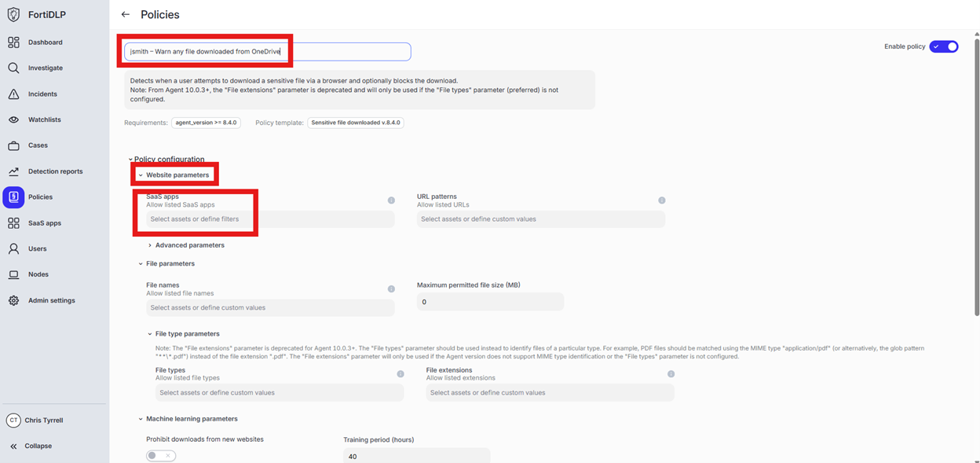Click the Policies page title

160,15
